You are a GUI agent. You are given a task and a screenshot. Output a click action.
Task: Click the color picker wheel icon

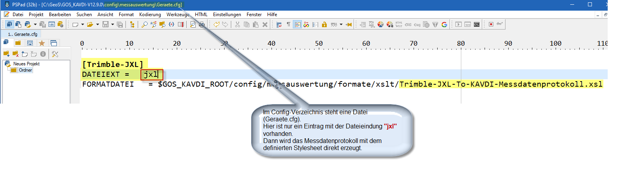pos(380,24)
